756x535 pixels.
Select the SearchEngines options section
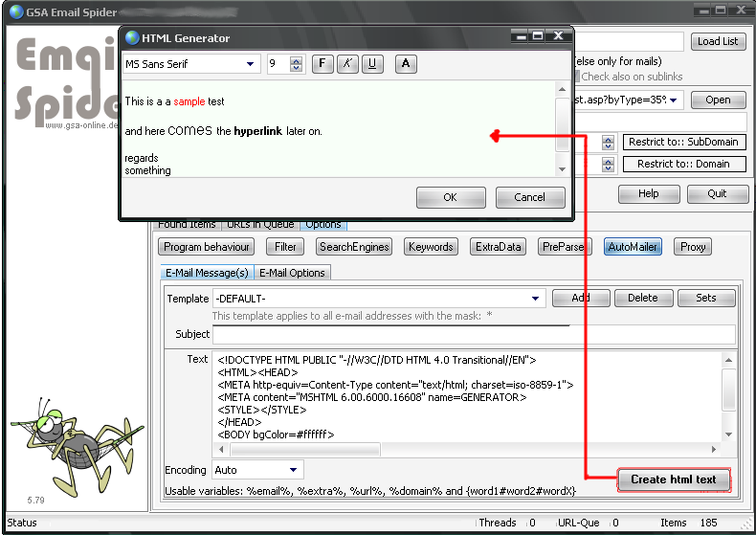click(355, 247)
